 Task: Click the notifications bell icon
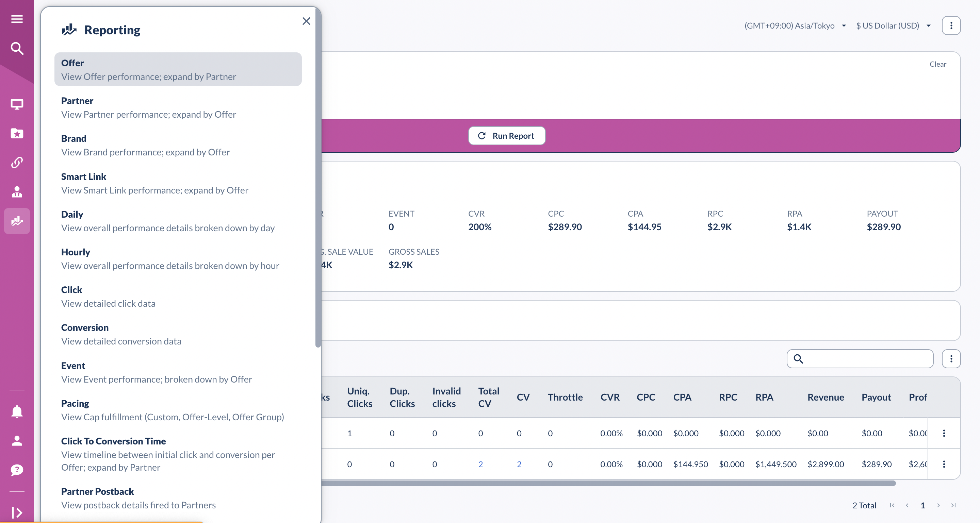point(17,412)
